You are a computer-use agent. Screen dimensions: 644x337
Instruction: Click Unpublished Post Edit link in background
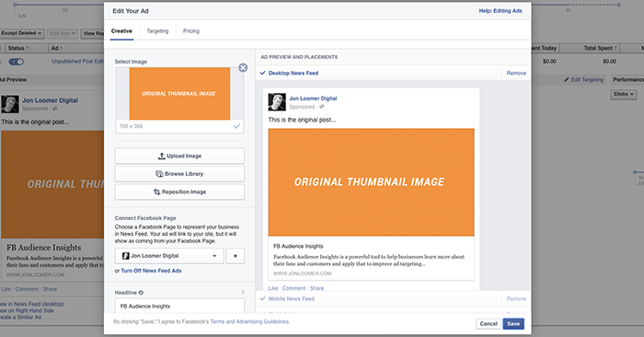click(x=77, y=62)
